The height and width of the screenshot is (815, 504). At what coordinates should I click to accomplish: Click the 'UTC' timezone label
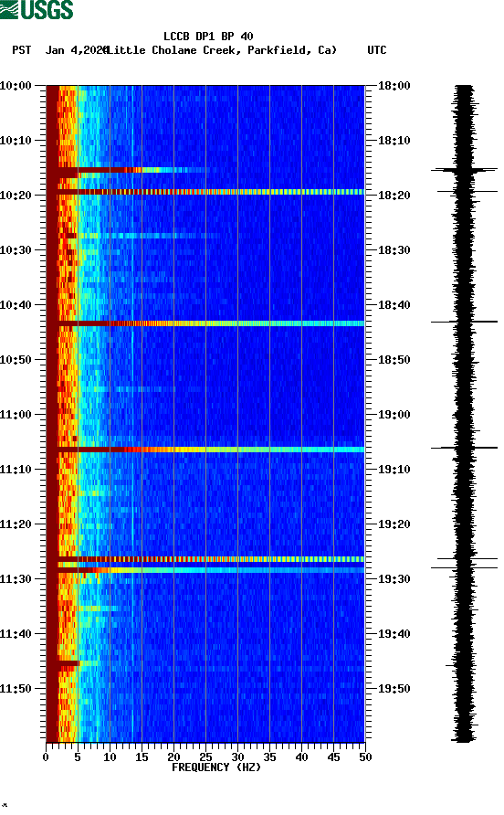click(x=377, y=50)
